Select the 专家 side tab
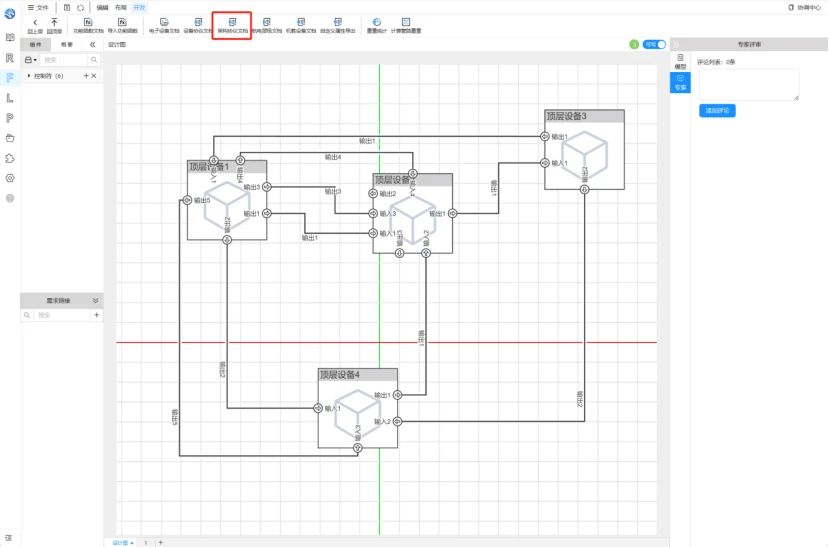The width and height of the screenshot is (829, 547). (680, 82)
